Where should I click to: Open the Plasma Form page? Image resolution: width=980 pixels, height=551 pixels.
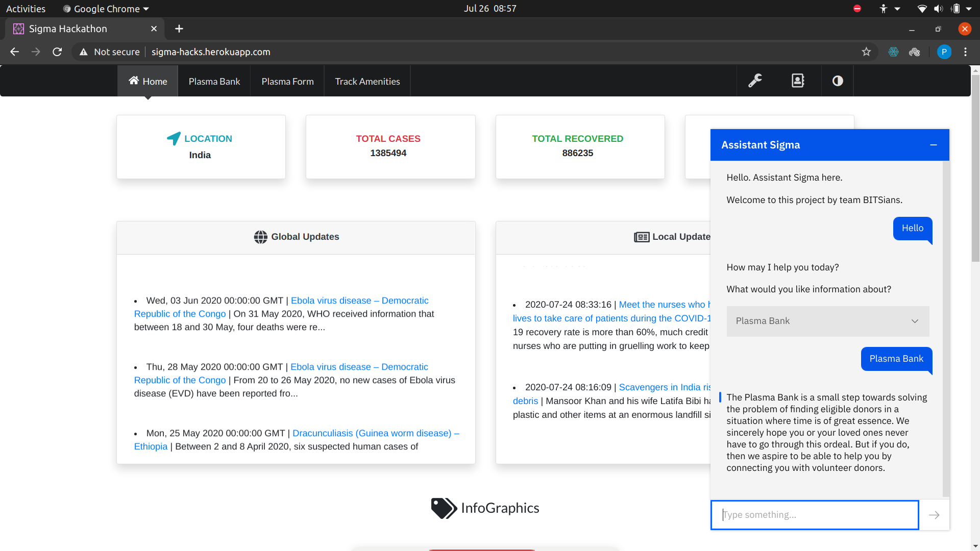tap(287, 82)
